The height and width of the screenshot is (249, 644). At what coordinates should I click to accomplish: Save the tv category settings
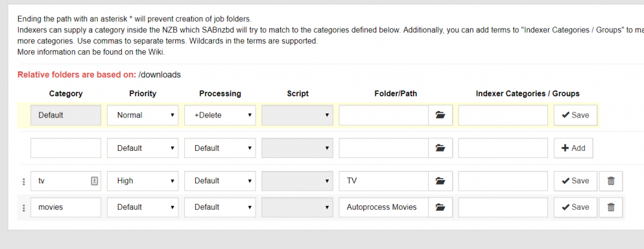575,181
